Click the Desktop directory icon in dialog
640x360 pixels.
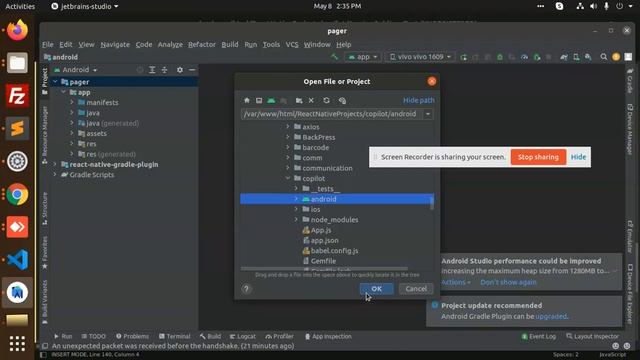click(259, 100)
